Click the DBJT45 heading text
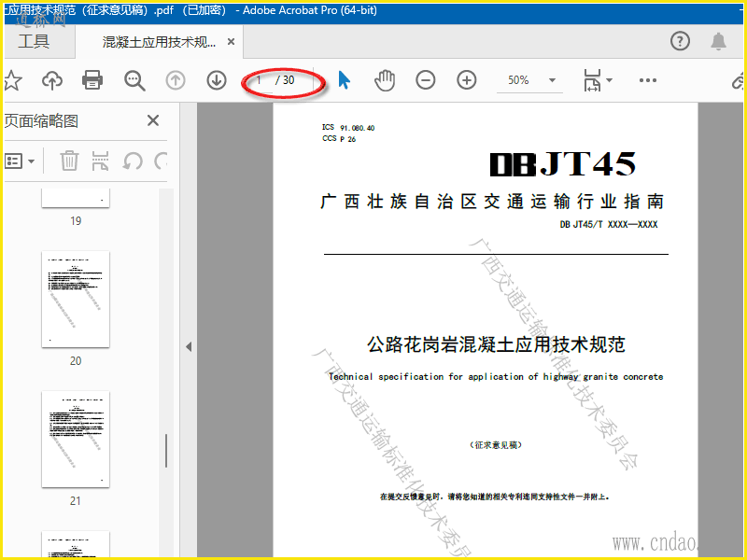 click(563, 164)
